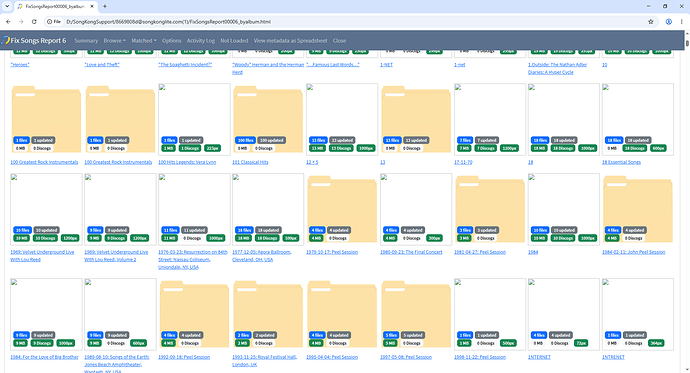The width and height of the screenshot is (690, 373).
Task: Click folder icon for 1993-11-25: Royal Festival Hall
Action: pyautogui.click(x=268, y=314)
